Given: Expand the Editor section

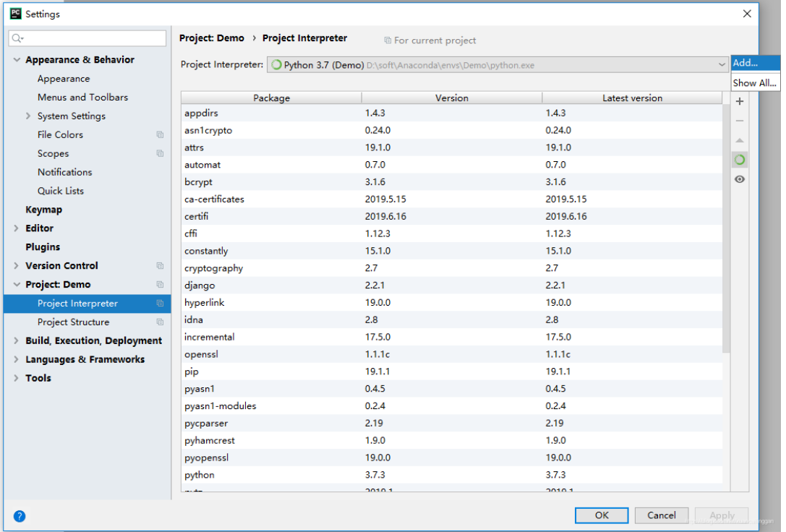Looking at the screenshot, I should pos(17,228).
